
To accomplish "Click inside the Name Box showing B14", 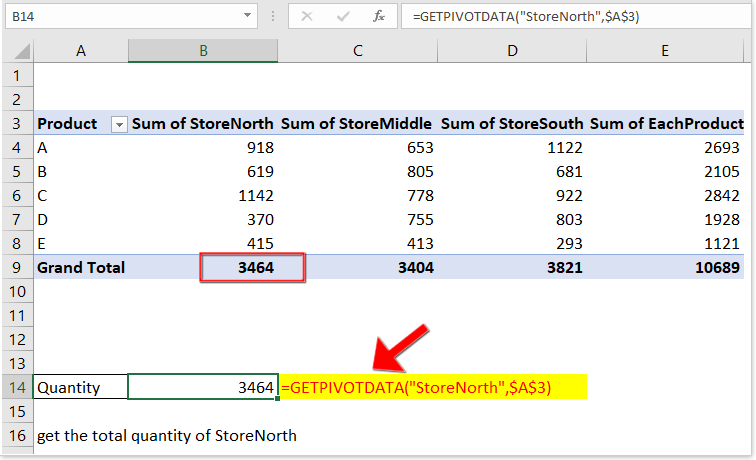I will pyautogui.click(x=120, y=17).
